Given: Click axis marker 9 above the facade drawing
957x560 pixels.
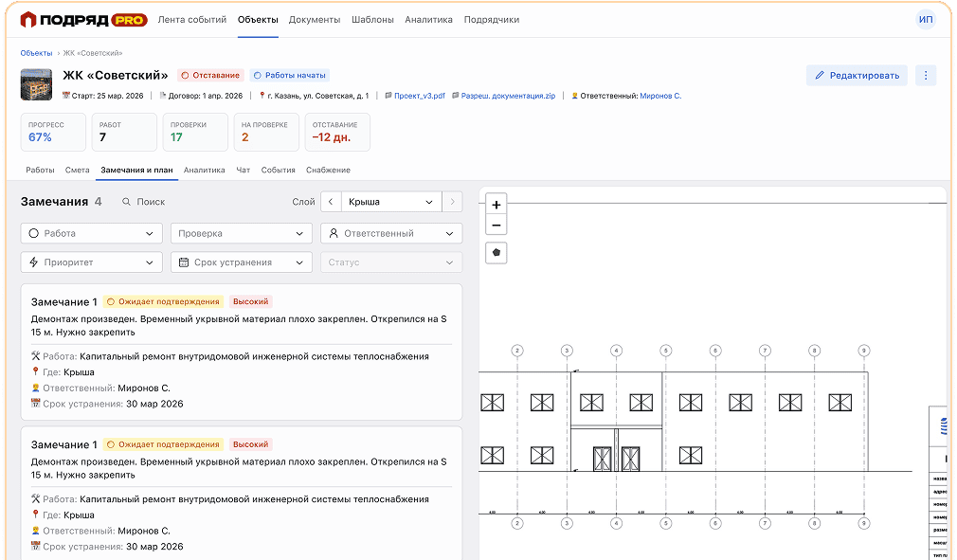Looking at the screenshot, I should [863, 351].
